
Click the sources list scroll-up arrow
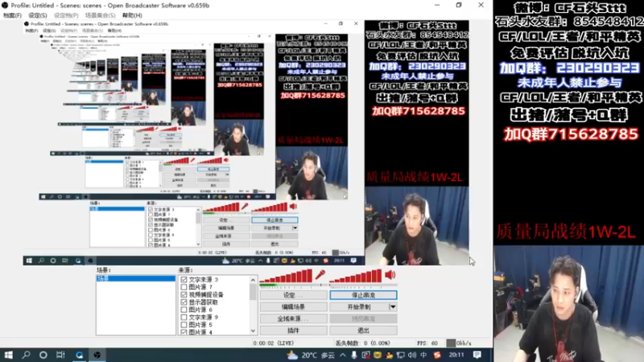(x=253, y=280)
